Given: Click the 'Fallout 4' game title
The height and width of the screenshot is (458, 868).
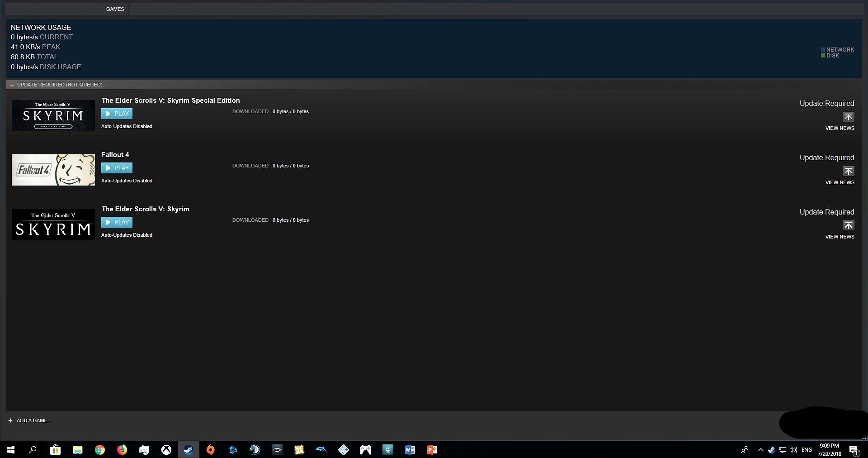Looking at the screenshot, I should coord(115,155).
